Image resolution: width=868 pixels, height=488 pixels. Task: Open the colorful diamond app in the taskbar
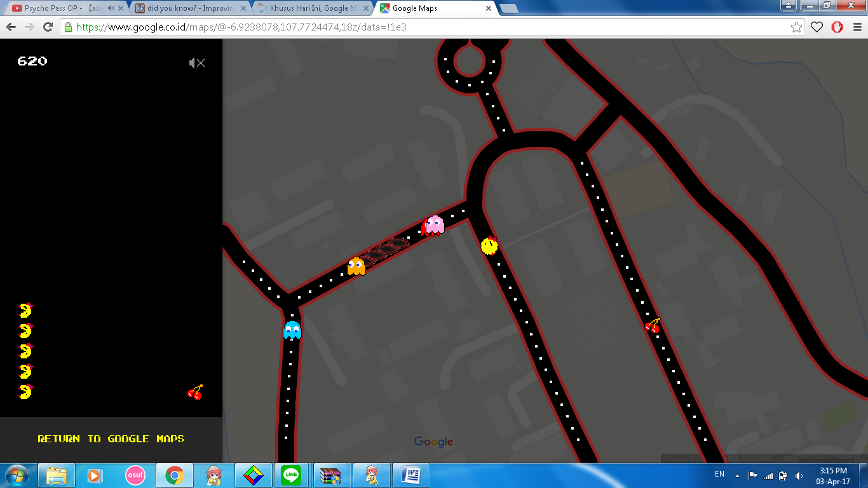(x=253, y=475)
